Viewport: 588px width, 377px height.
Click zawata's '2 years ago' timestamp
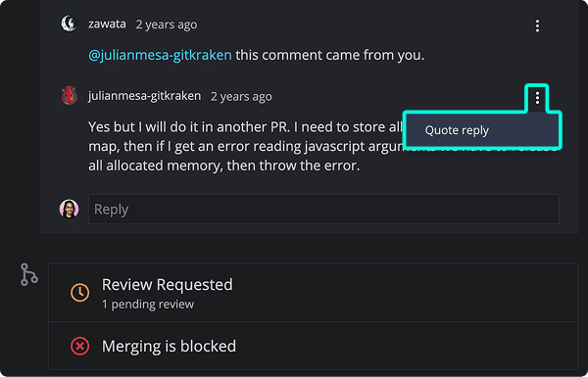pyautogui.click(x=167, y=24)
